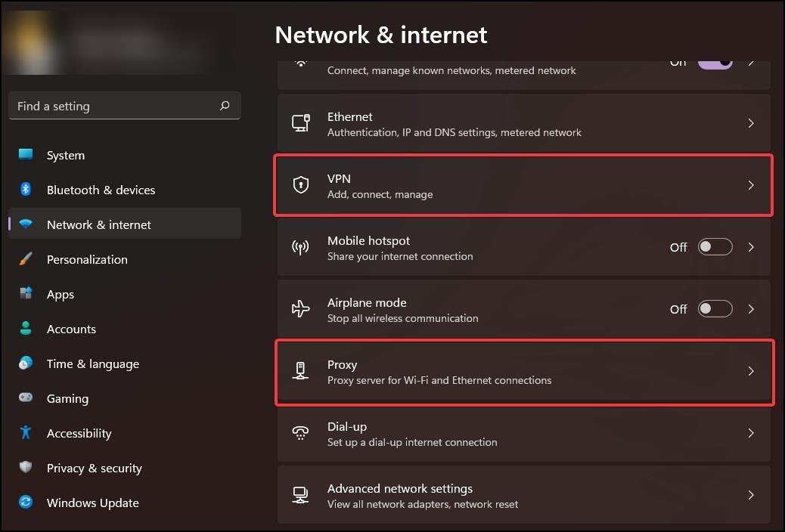Expand the Dial-up row chevron
785x532 pixels.
coord(750,433)
